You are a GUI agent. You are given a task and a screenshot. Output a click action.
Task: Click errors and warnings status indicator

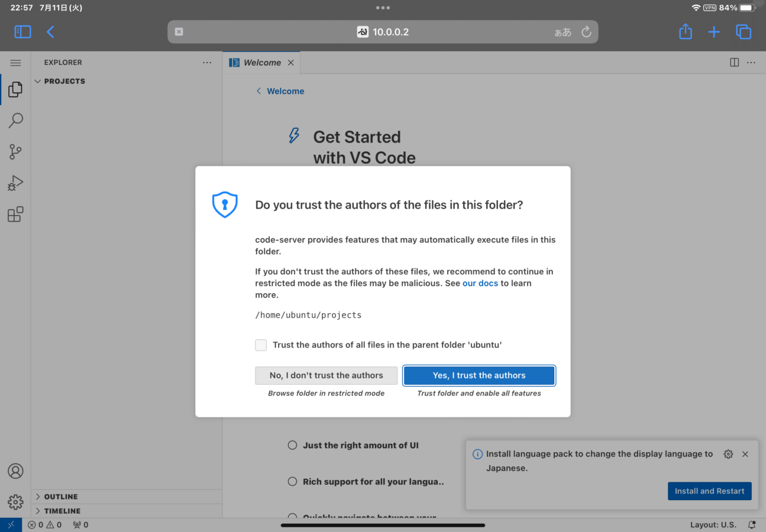[44, 525]
